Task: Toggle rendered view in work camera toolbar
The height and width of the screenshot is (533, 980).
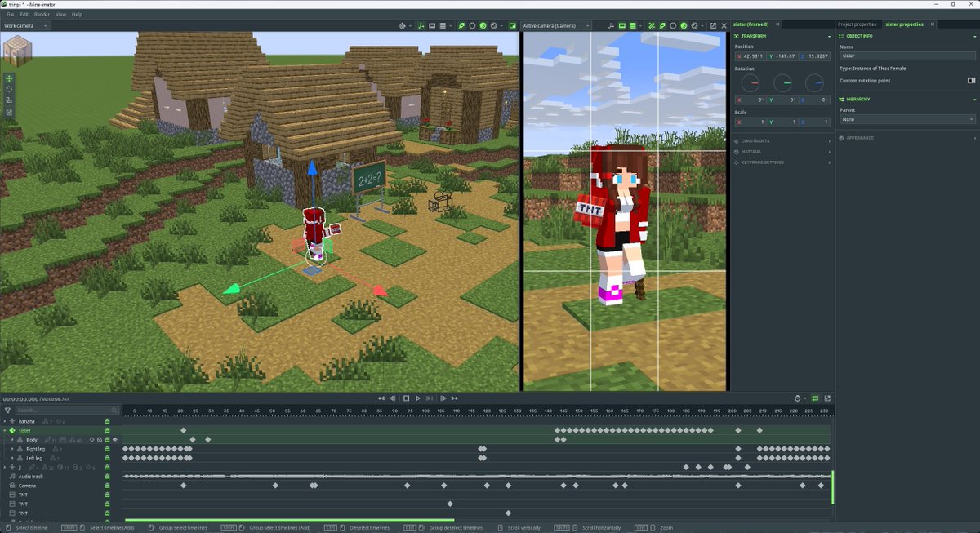Action: [493, 25]
